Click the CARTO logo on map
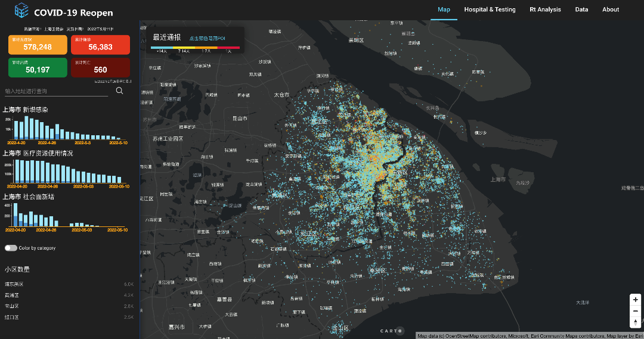This screenshot has height=339, width=644. [x=392, y=331]
